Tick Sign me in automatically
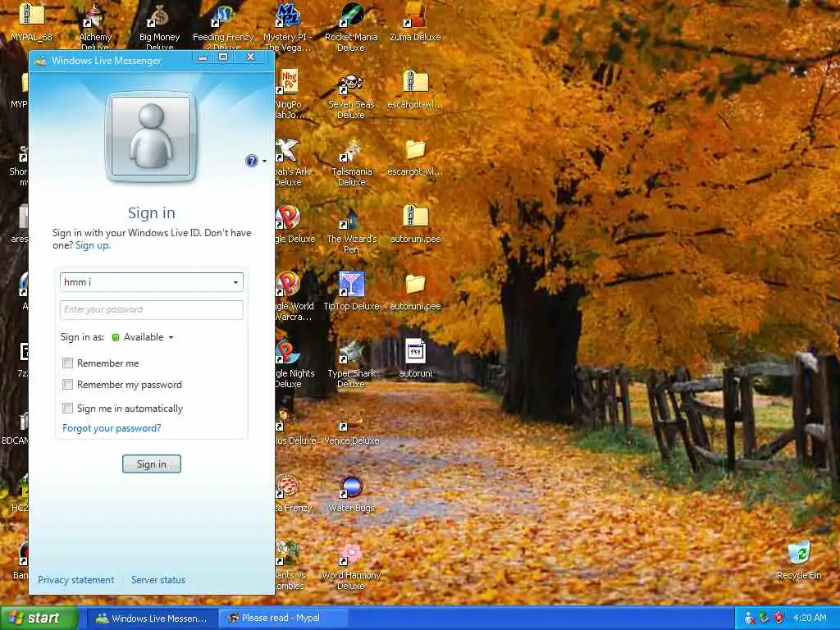This screenshot has width=840, height=630. pos(67,409)
